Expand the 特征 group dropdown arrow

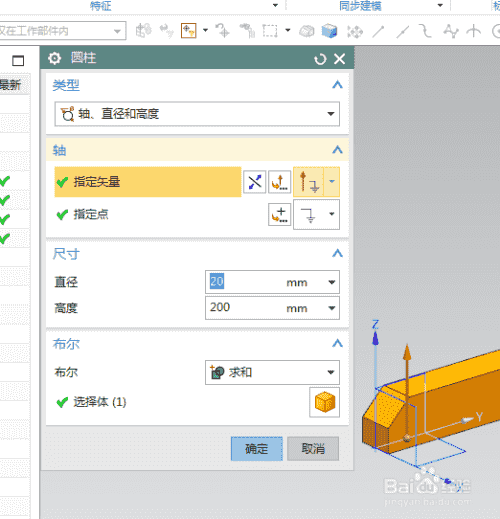[275, 5]
